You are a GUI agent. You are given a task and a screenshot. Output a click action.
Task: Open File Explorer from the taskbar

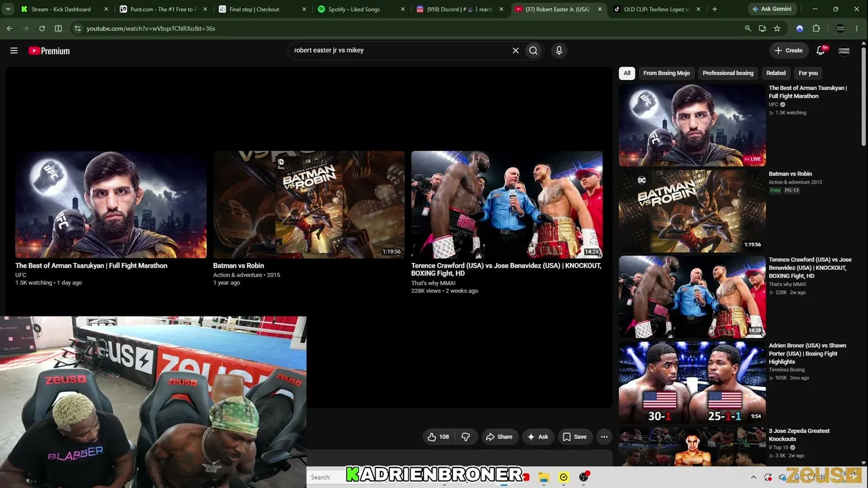[x=544, y=477]
